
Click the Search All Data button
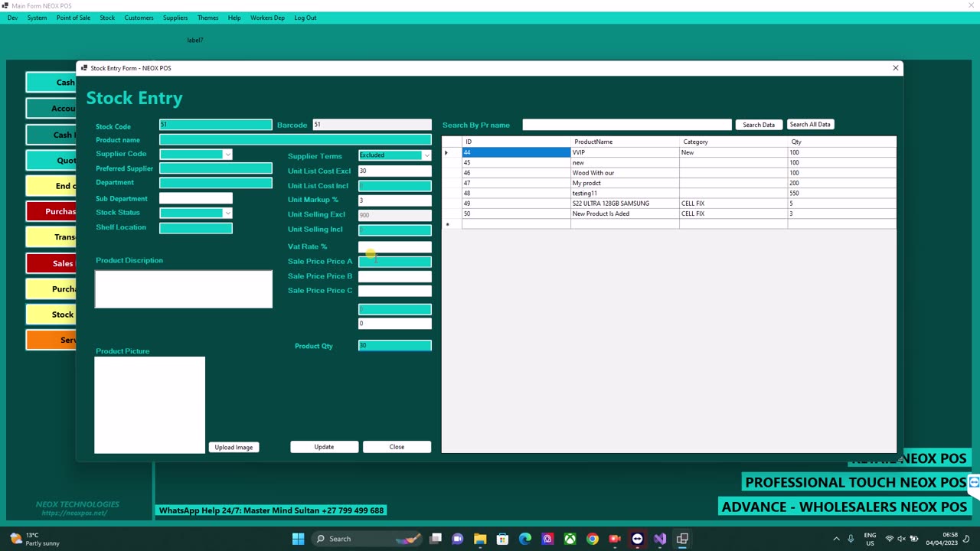pos(809,125)
